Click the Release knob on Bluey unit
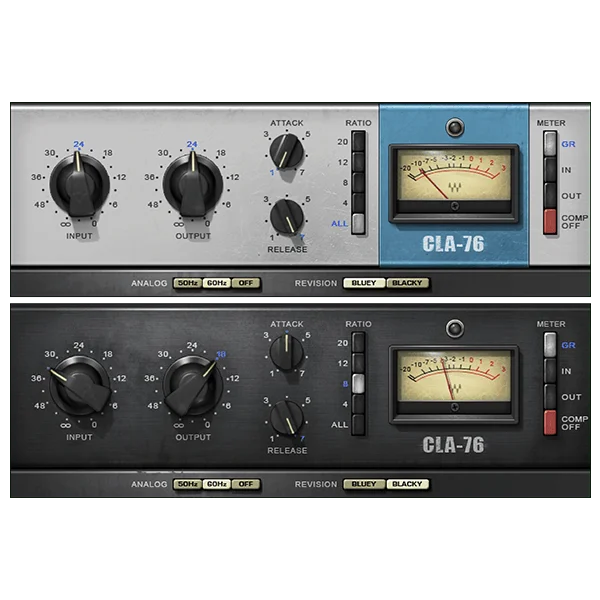This screenshot has width=600, height=600. click(x=287, y=217)
